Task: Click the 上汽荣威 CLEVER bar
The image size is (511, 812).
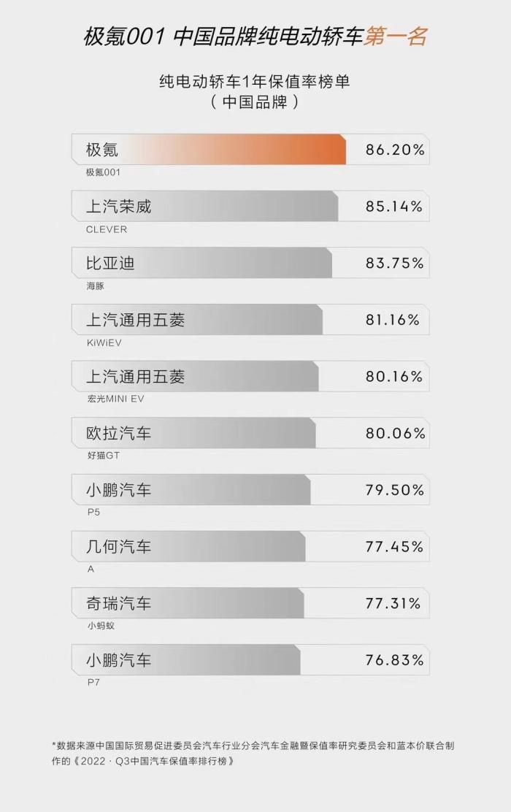Action: pyautogui.click(x=204, y=206)
